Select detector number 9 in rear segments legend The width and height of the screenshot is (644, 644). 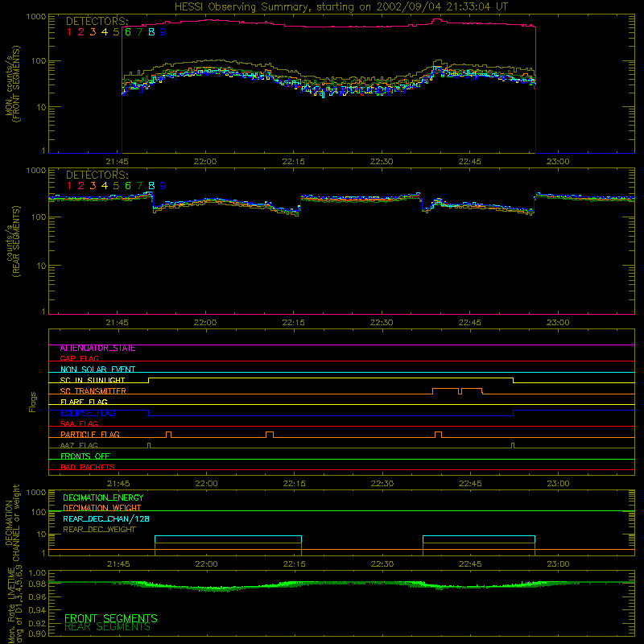(x=163, y=186)
